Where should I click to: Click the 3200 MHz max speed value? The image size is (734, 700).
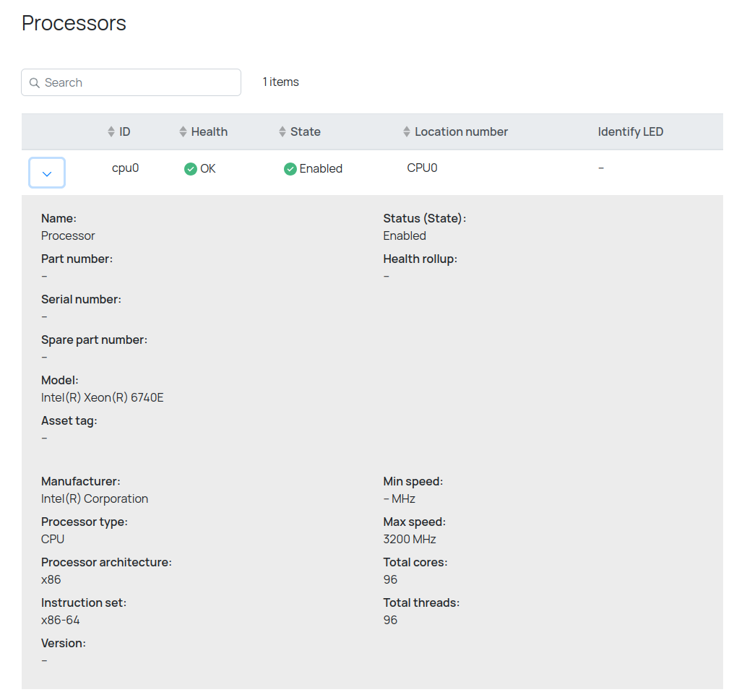point(410,539)
